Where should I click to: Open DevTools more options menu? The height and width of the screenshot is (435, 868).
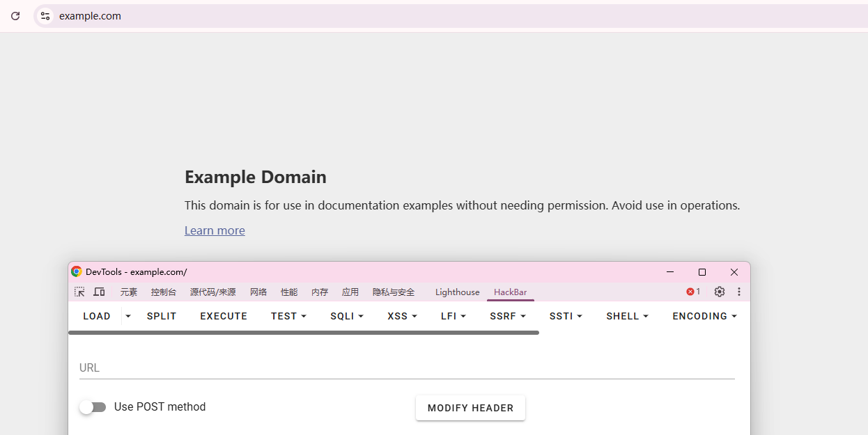click(739, 292)
